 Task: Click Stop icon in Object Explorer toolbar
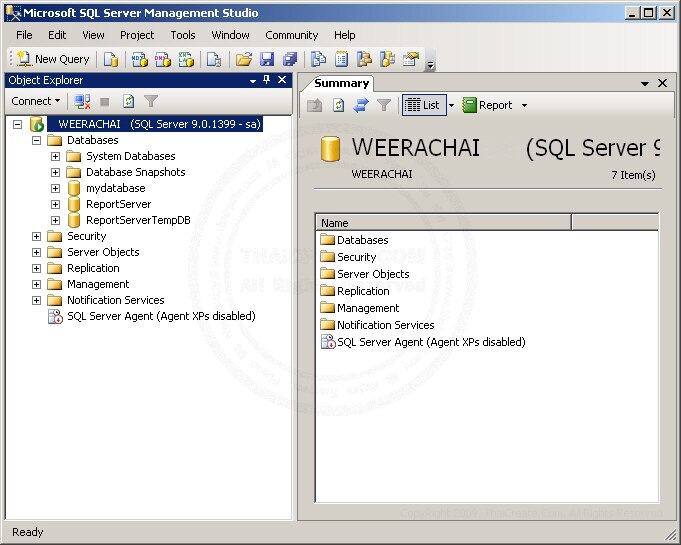[x=105, y=102]
